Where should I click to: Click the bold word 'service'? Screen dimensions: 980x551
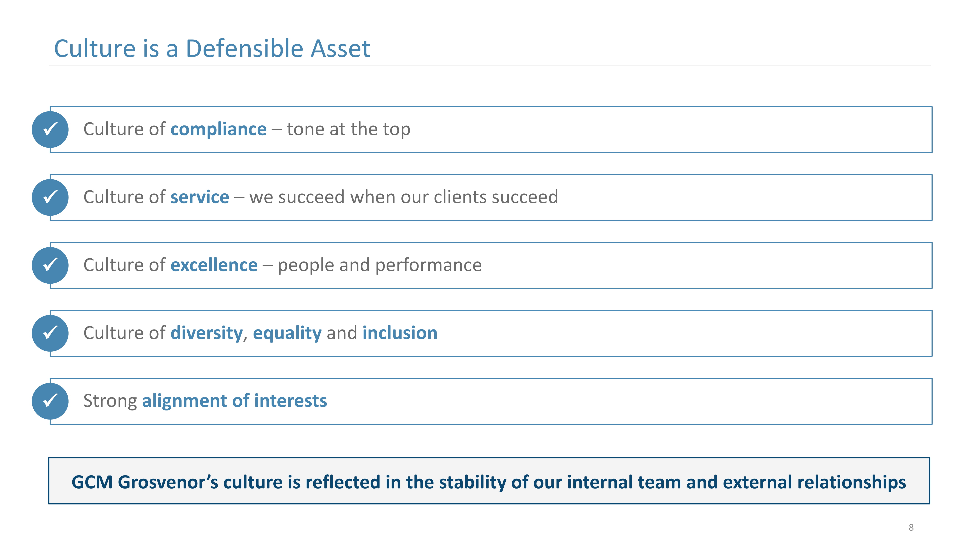point(200,197)
